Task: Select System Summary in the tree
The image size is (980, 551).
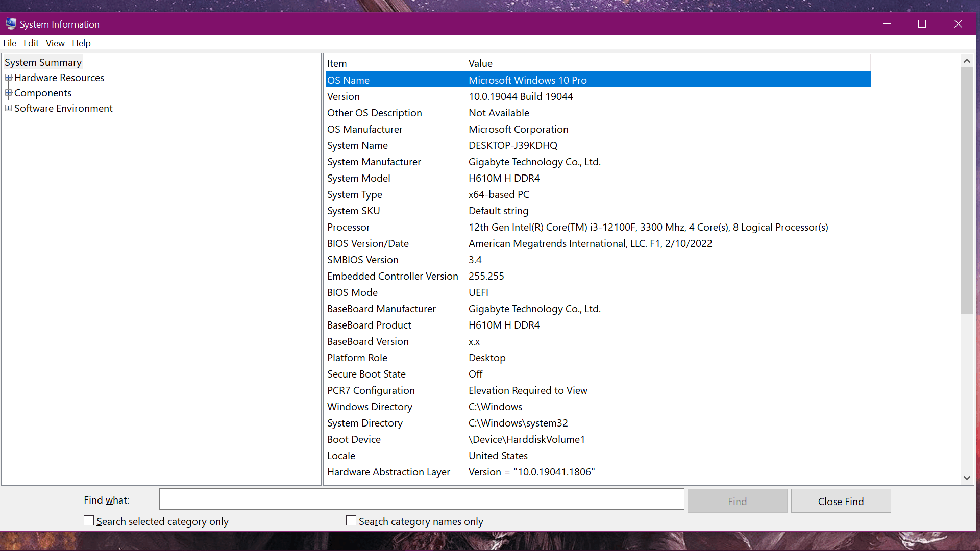Action: pos(43,62)
